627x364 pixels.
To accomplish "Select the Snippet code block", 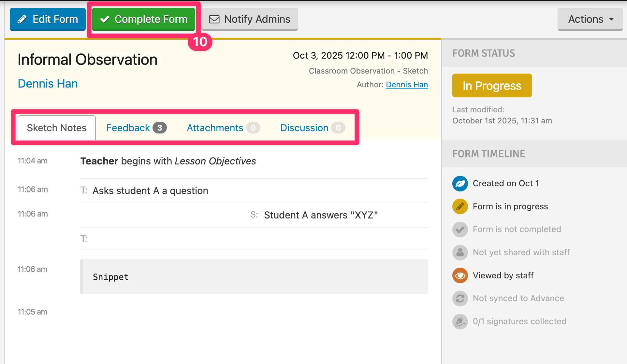I will [x=254, y=277].
